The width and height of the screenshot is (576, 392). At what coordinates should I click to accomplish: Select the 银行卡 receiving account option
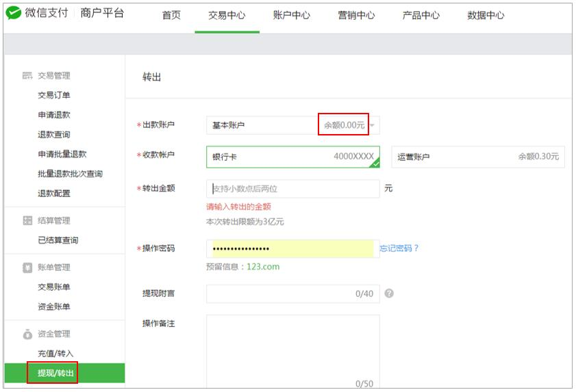[292, 157]
